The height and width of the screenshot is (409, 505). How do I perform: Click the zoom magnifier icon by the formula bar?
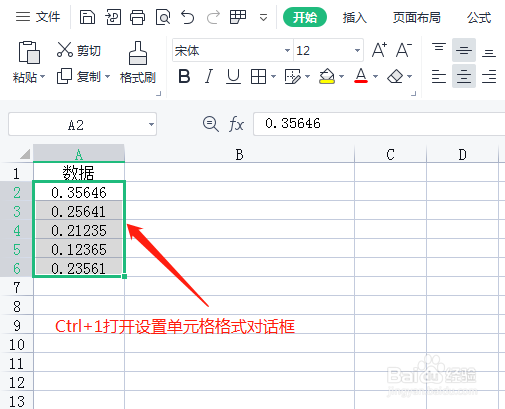[x=211, y=124]
